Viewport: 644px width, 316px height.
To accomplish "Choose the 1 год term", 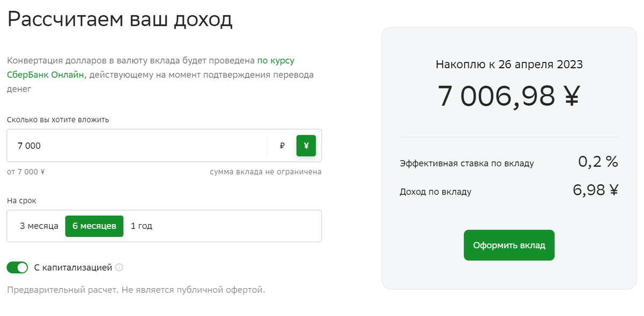I will pos(142,226).
